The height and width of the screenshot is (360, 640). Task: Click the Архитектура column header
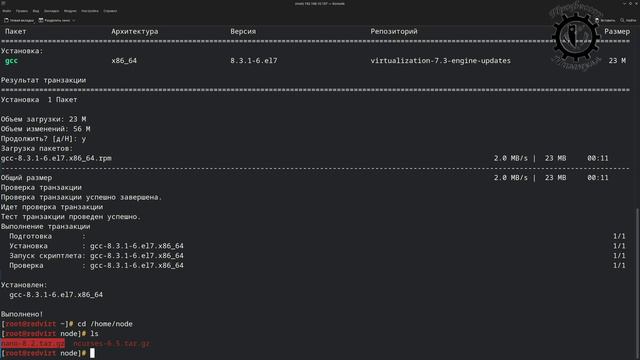[135, 31]
